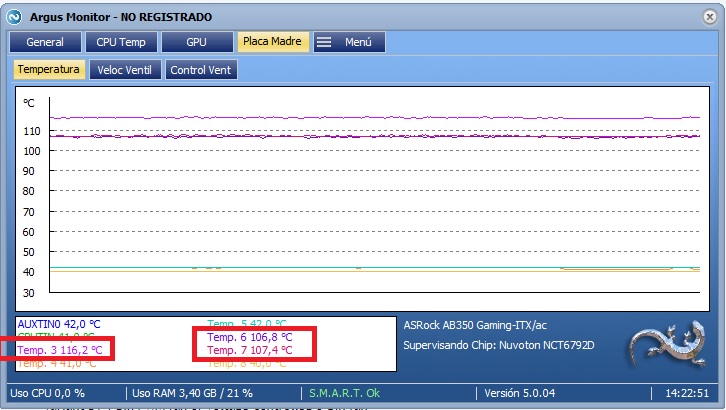The image size is (726, 410).
Task: Click the AUXTIN0 42,0 °C legend entry
Action: [59, 324]
